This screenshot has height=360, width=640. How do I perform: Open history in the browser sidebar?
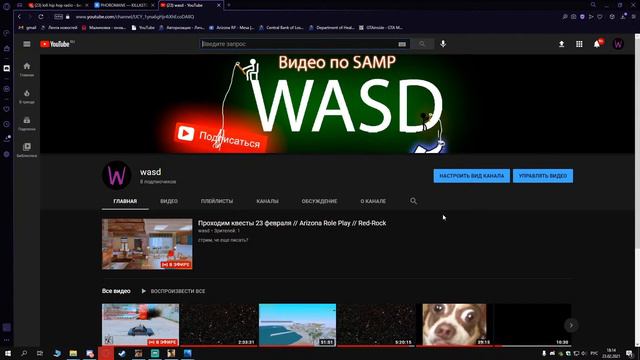(7, 124)
